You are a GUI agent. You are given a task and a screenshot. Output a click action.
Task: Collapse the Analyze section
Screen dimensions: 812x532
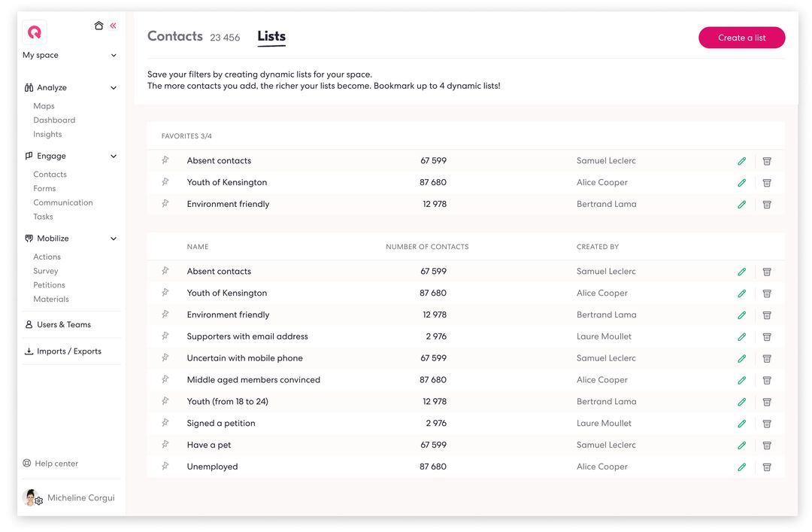click(x=112, y=86)
